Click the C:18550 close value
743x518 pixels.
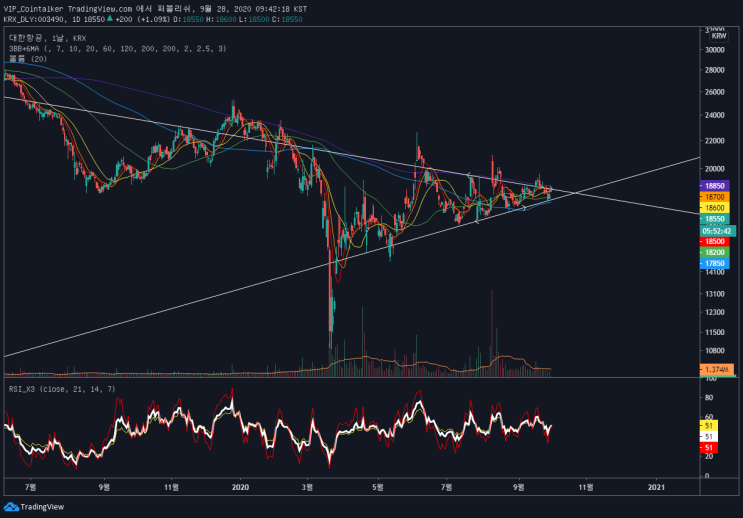[287, 19]
